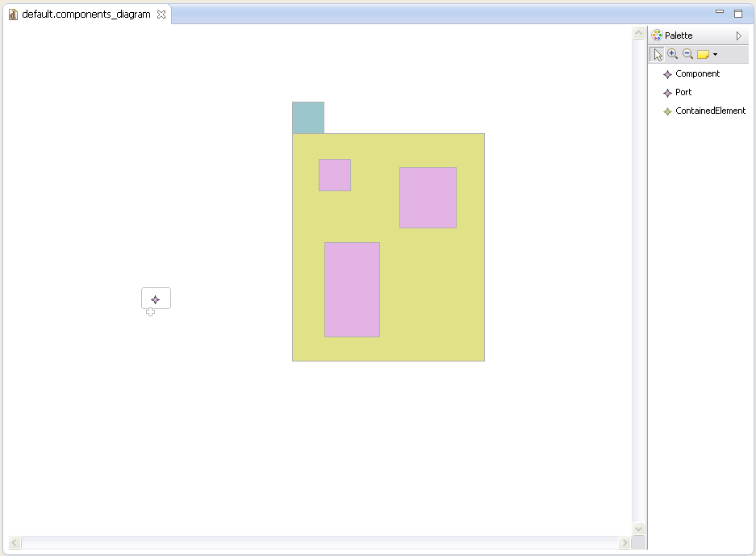Select the top-right pink contained element
Screen dimensions: 756x556
tap(428, 198)
